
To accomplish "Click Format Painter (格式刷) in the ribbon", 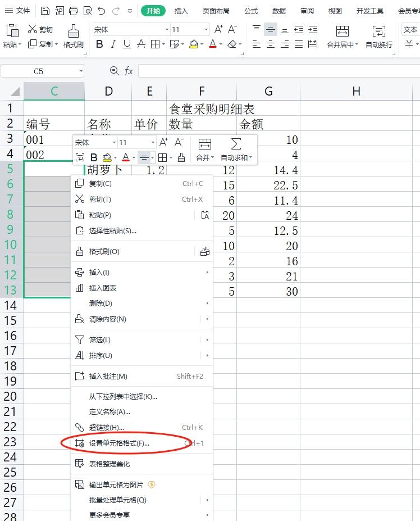I will point(74,36).
